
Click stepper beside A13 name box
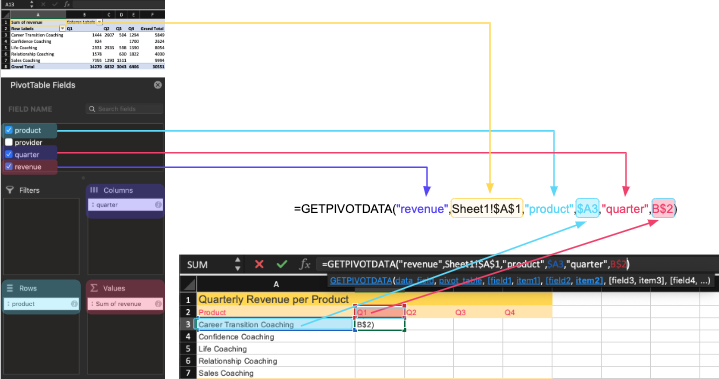31,4
